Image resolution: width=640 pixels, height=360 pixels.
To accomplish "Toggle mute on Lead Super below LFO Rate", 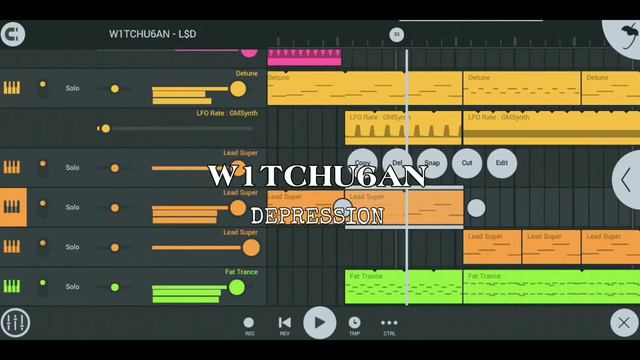I will tap(42, 168).
